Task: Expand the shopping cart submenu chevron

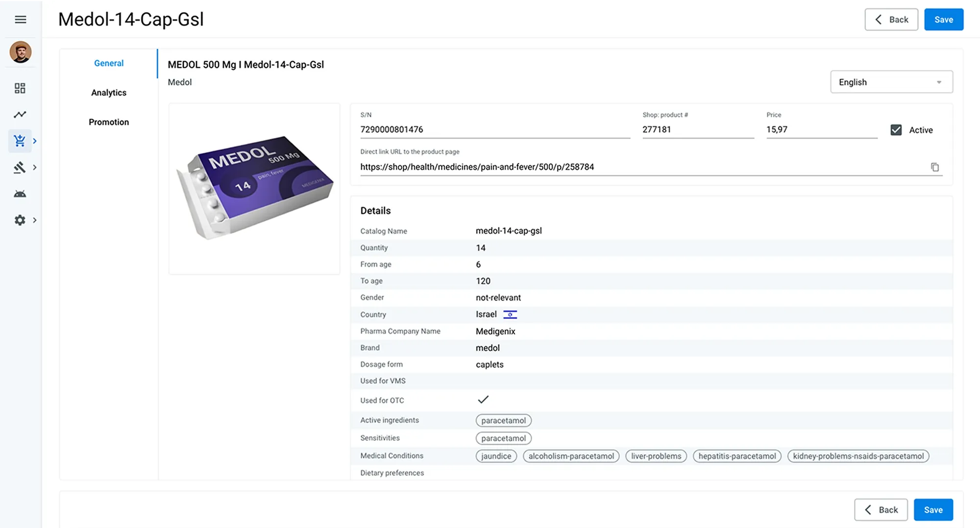Action: [35, 141]
